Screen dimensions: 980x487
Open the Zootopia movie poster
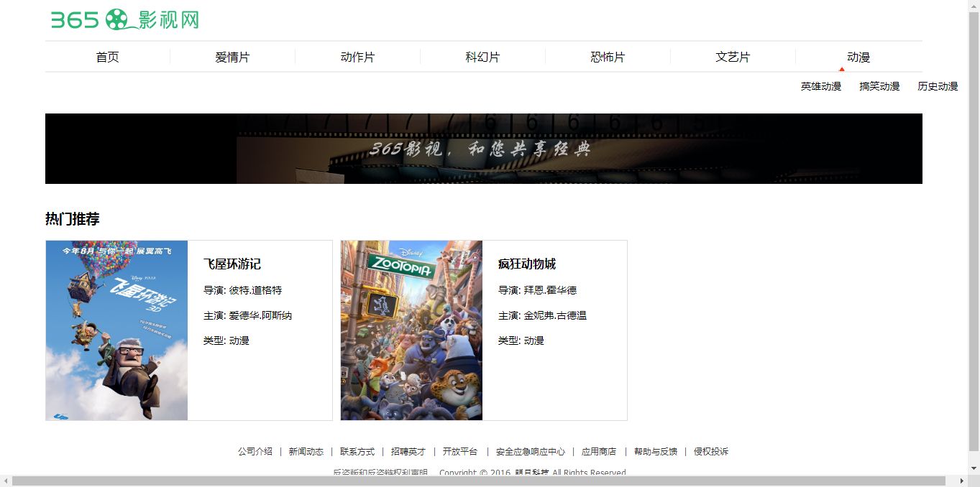point(411,330)
